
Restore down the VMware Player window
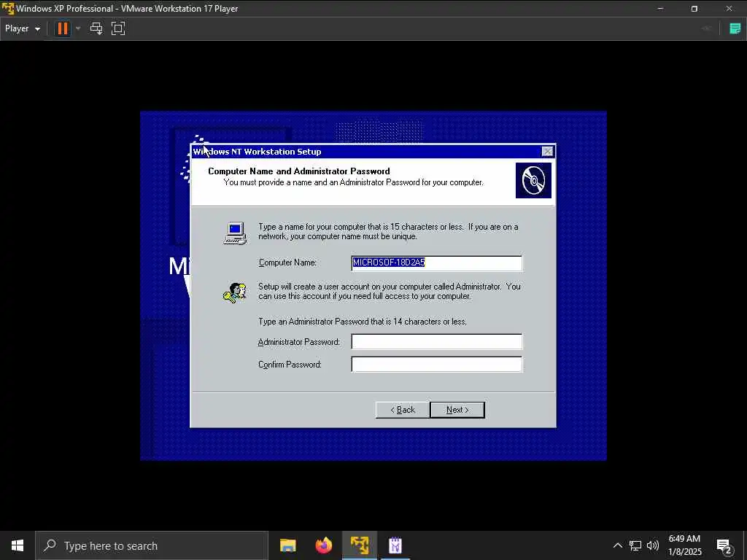click(694, 9)
